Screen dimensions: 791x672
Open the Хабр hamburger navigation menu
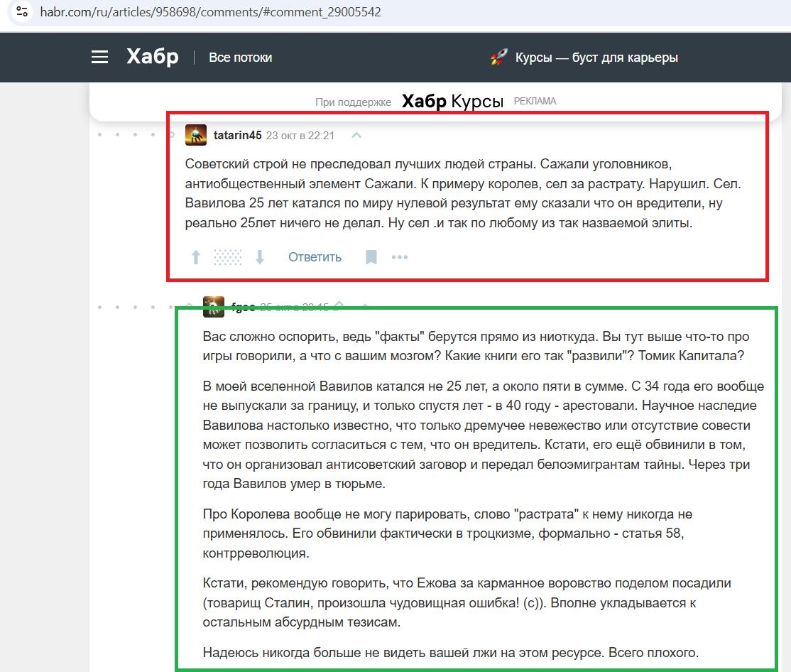(99, 57)
